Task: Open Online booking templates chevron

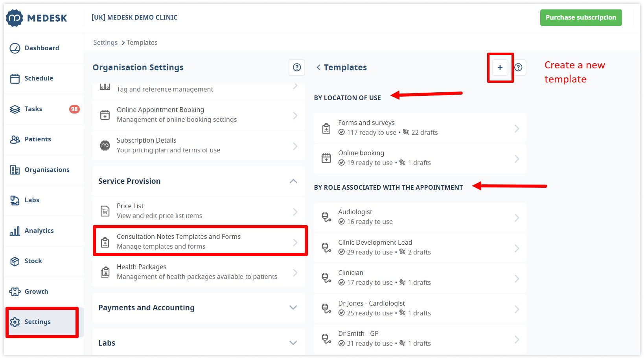Action: [517, 159]
